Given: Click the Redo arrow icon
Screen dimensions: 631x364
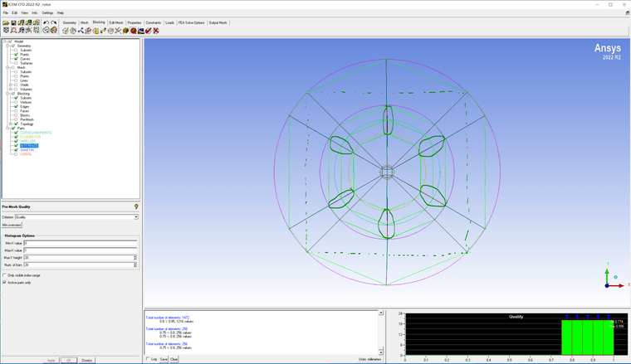Looking at the screenshot, I should tap(53, 22).
